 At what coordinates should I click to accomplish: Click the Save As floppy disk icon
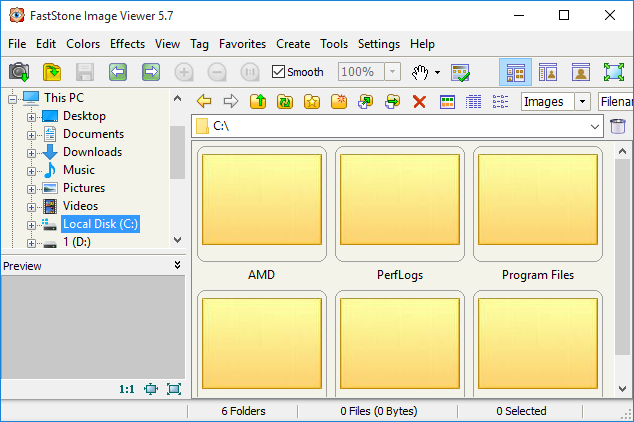tap(85, 72)
